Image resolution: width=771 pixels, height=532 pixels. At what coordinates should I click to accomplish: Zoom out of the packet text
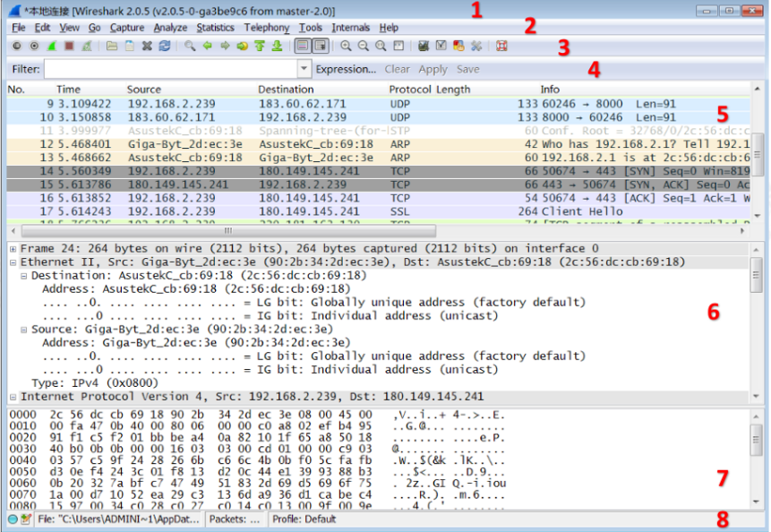pyautogui.click(x=364, y=46)
